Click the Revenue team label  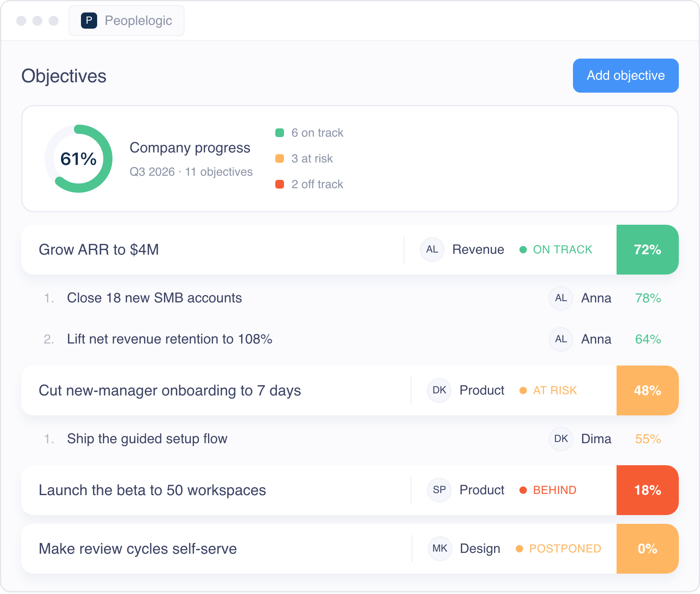478,250
